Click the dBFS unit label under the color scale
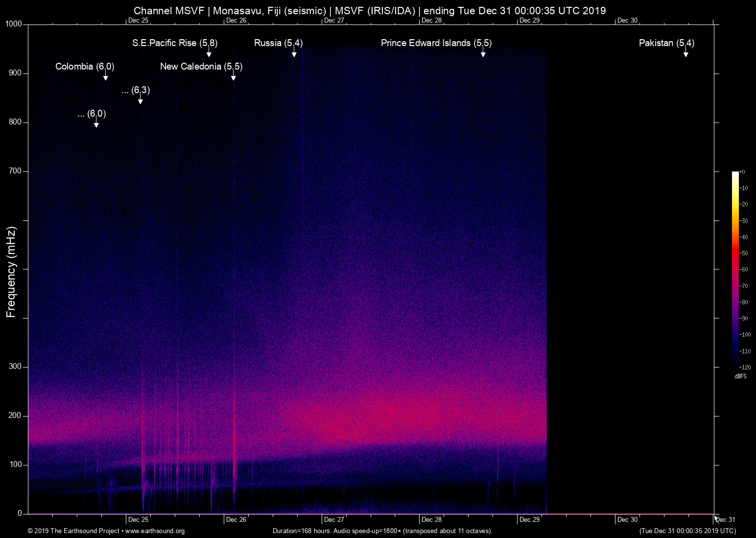This screenshot has width=756, height=538. (740, 376)
